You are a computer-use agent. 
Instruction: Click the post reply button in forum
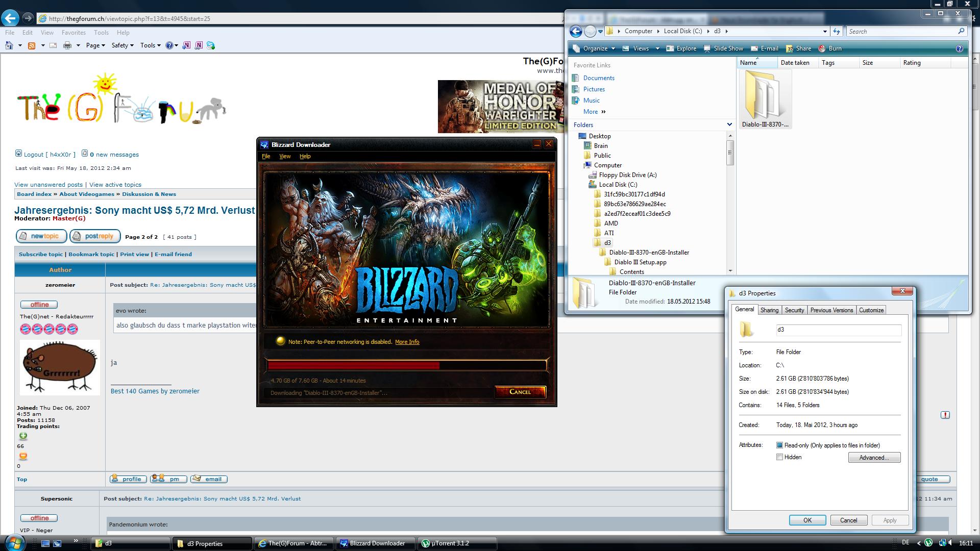pyautogui.click(x=95, y=236)
